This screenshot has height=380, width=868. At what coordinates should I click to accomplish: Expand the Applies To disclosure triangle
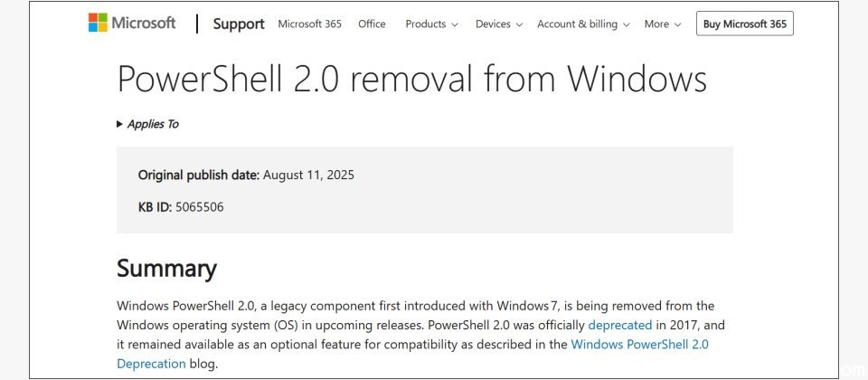(120, 124)
